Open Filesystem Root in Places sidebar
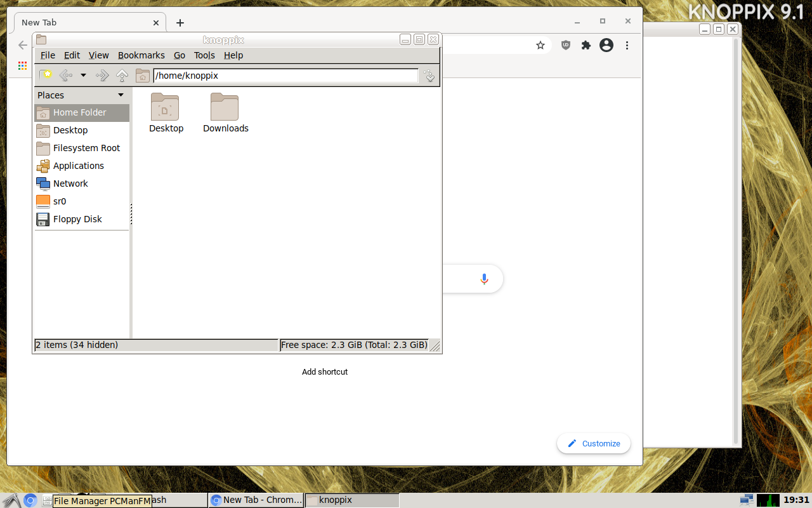The image size is (812, 508). coord(82,148)
